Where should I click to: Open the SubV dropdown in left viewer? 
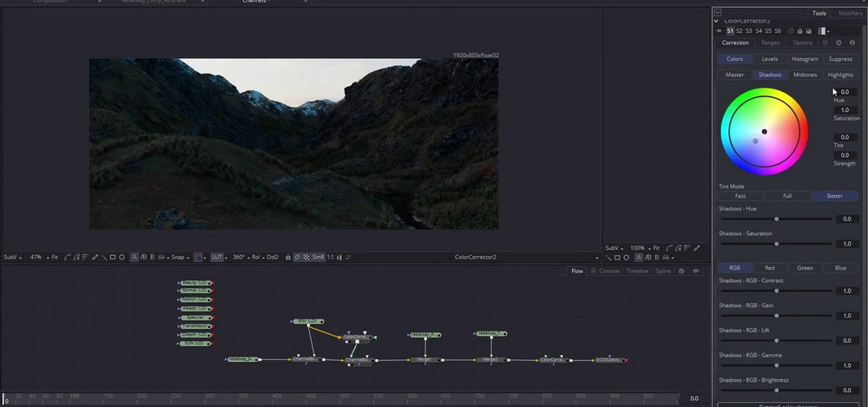tap(11, 257)
